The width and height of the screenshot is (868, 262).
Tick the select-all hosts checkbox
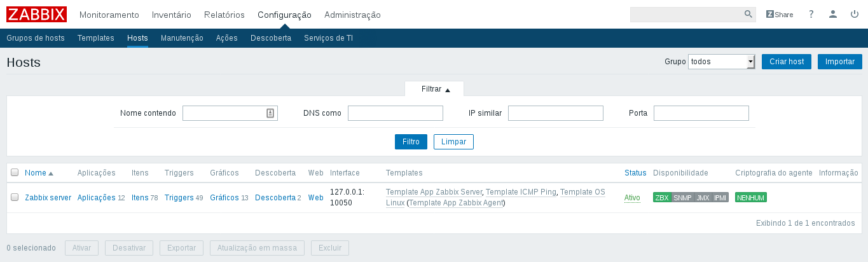[15, 172]
